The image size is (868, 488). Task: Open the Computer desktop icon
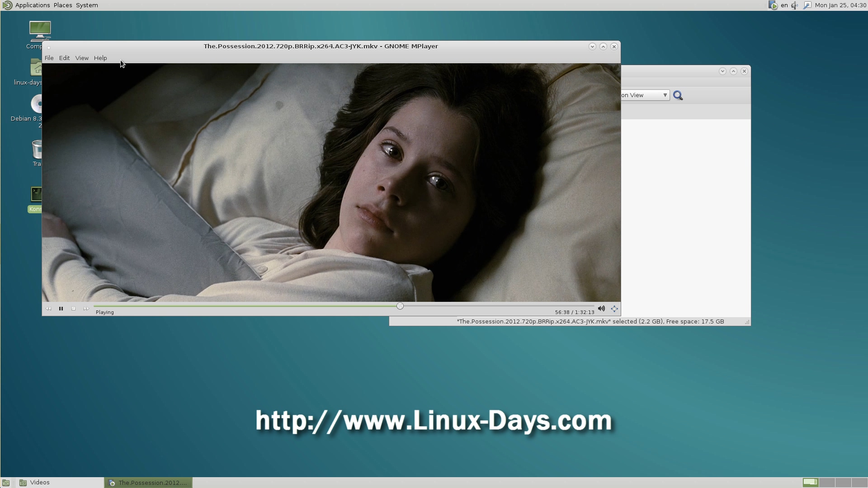(x=40, y=35)
